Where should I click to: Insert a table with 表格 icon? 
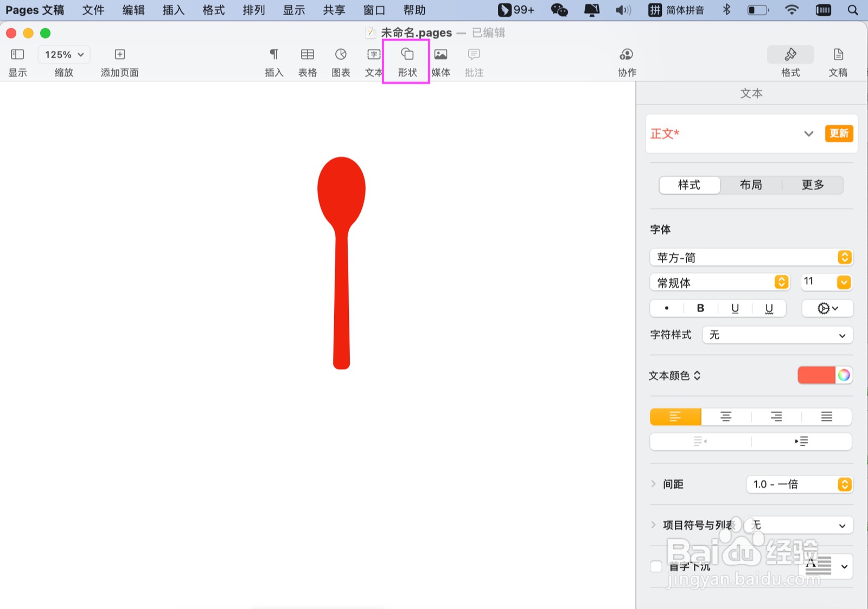(x=308, y=54)
